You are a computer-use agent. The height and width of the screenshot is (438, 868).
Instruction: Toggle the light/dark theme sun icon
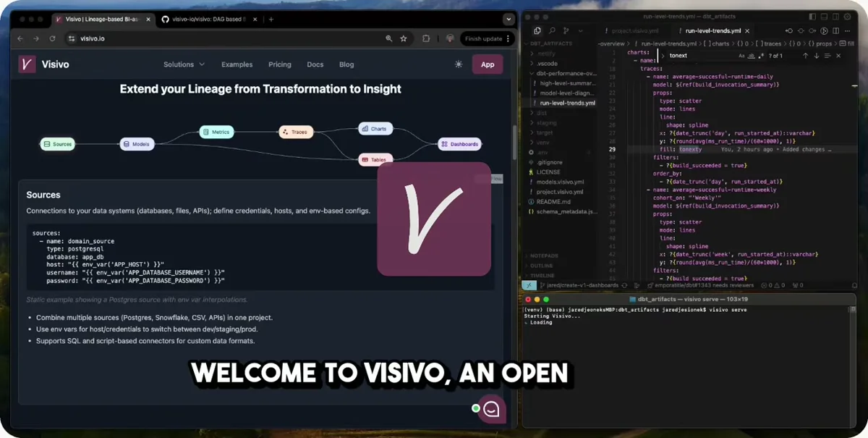pos(459,64)
